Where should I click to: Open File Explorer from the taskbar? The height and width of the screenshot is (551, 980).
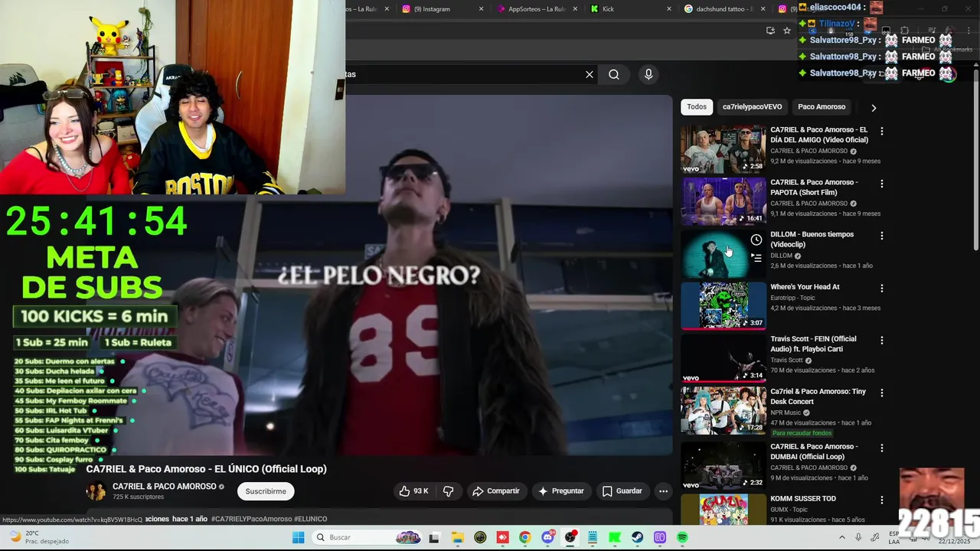pos(457,537)
